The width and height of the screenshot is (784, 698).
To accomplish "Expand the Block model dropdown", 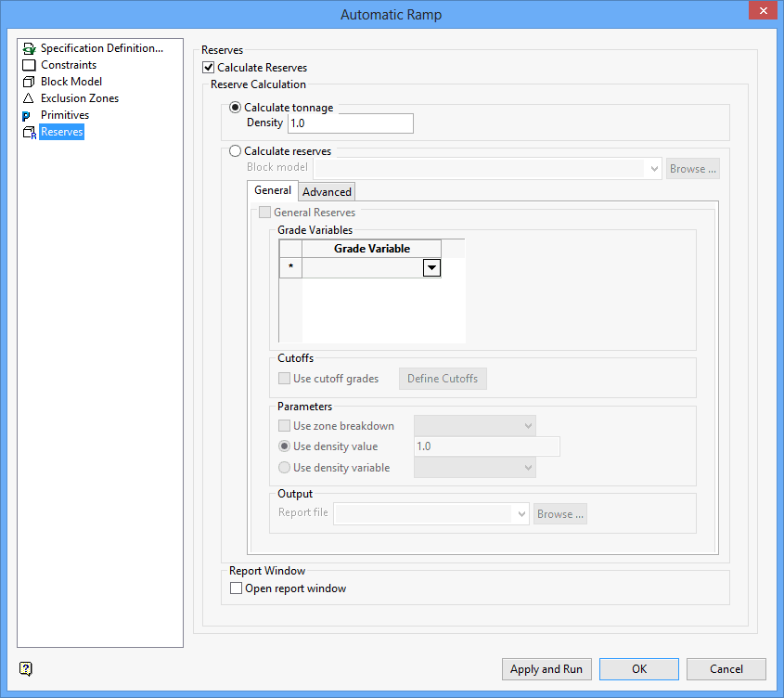I will point(654,169).
